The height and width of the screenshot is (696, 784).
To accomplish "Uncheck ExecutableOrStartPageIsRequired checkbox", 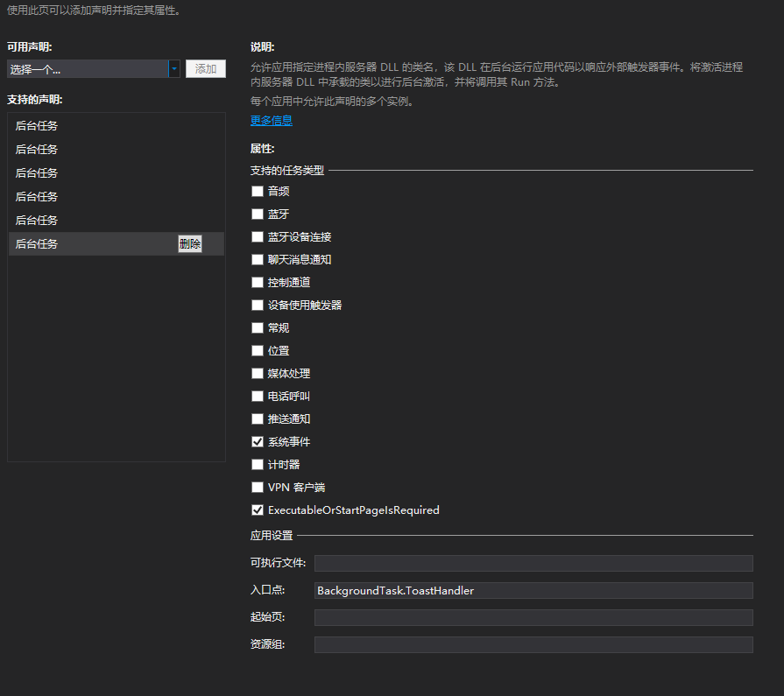I will tap(258, 510).
